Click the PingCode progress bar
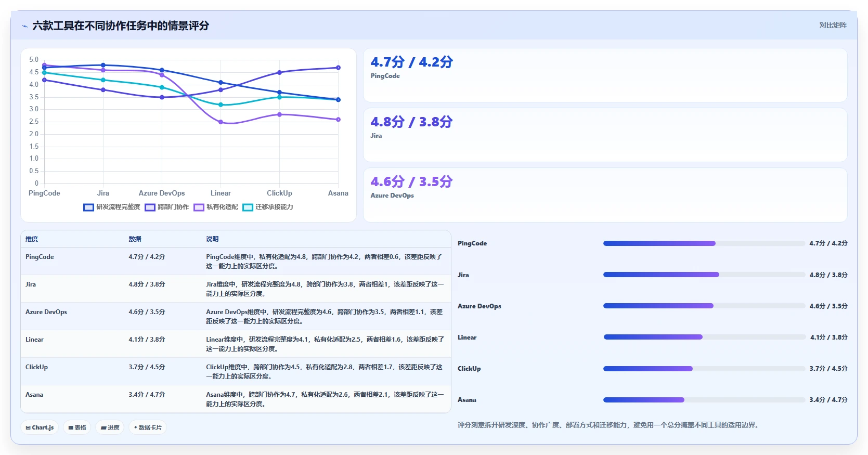Image resolution: width=868 pixels, height=455 pixels. pyautogui.click(x=704, y=243)
